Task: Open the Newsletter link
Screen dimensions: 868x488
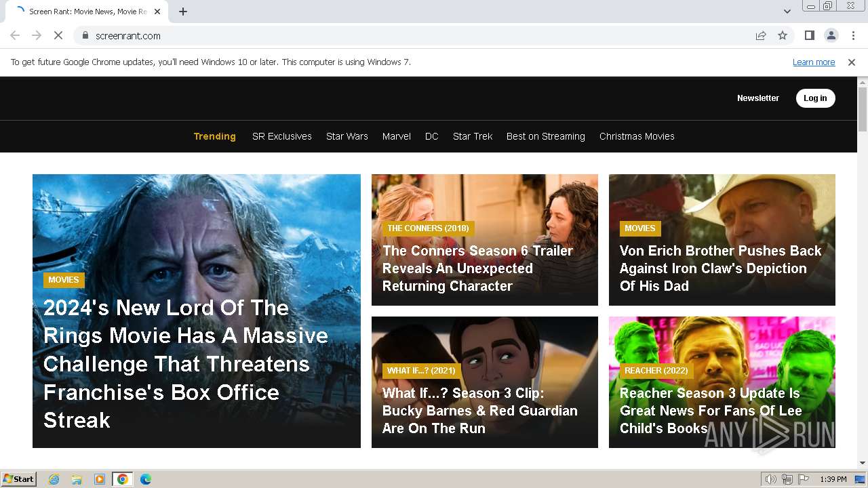Action: [x=758, y=98]
